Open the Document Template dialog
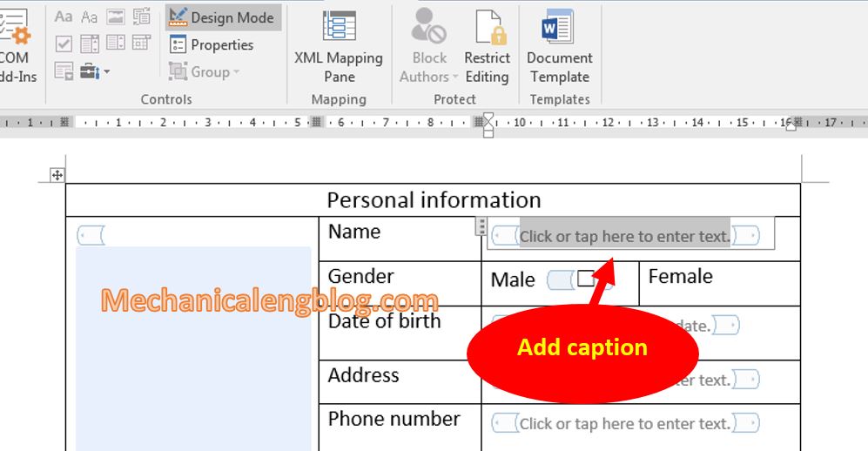This screenshot has height=451, width=868. 559,46
